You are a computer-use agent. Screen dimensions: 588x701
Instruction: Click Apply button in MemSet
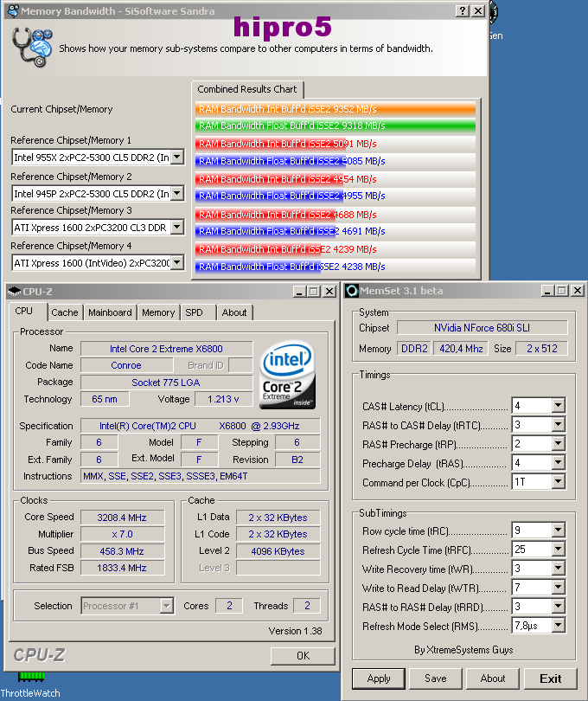click(x=379, y=678)
